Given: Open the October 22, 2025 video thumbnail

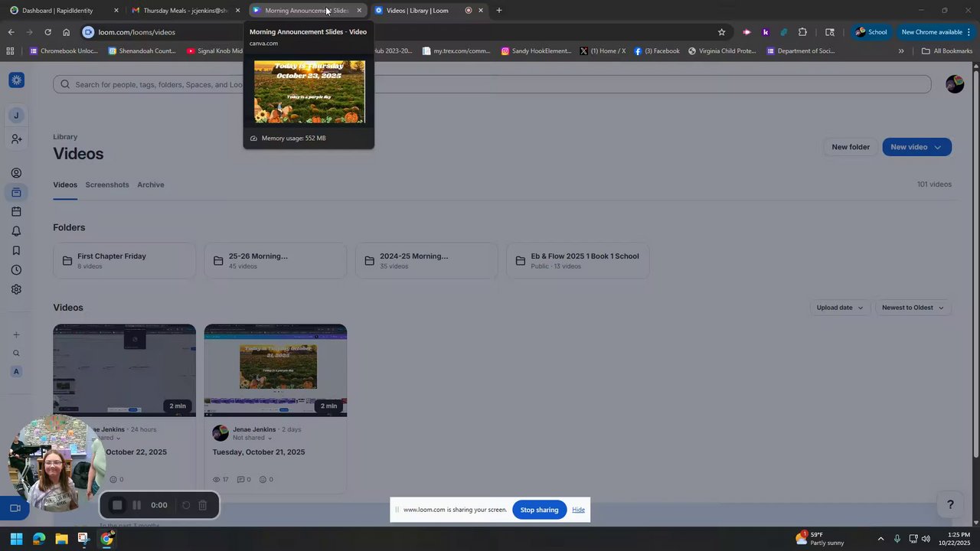Looking at the screenshot, I should [x=125, y=370].
